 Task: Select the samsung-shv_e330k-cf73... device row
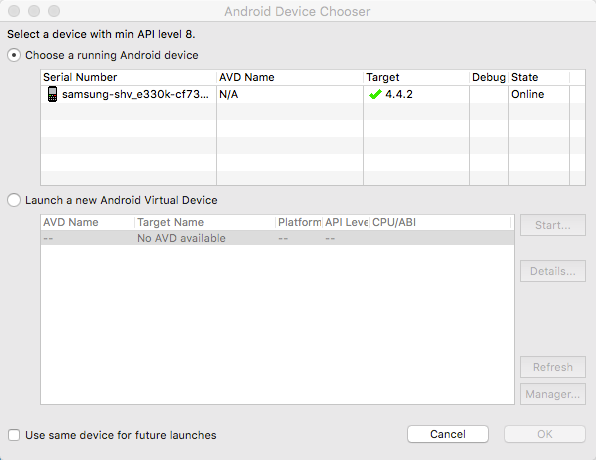pos(313,94)
